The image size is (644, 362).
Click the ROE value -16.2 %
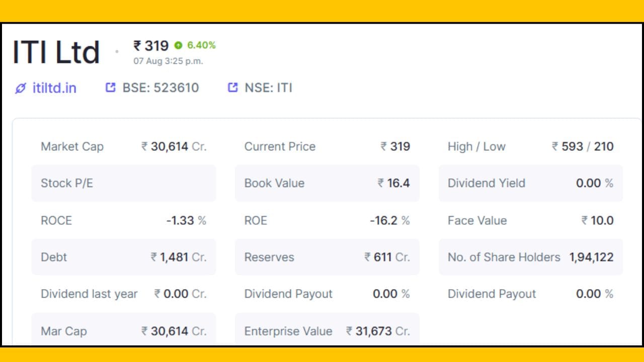(389, 220)
